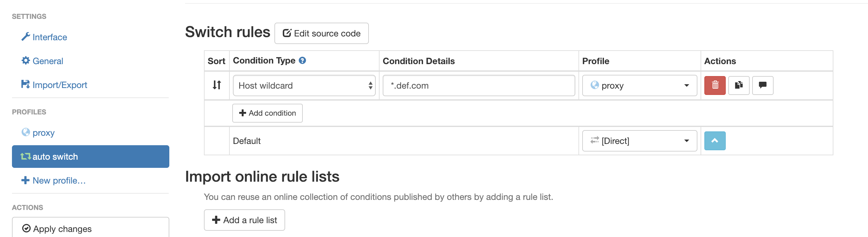
Task: Click the New profile… link
Action: click(59, 180)
